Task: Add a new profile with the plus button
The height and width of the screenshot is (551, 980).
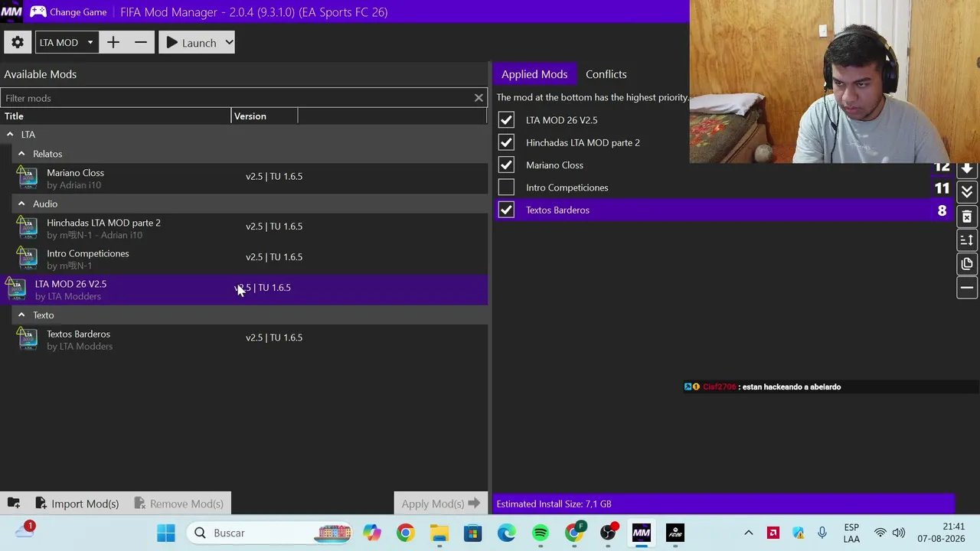Action: 113,43
